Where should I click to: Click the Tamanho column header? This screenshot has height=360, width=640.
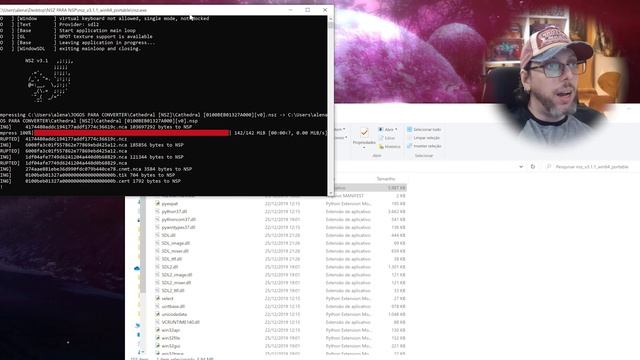[x=386, y=179]
